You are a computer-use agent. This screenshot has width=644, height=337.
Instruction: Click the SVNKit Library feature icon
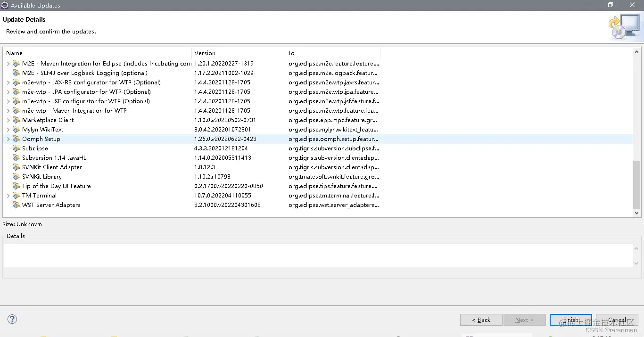point(16,177)
